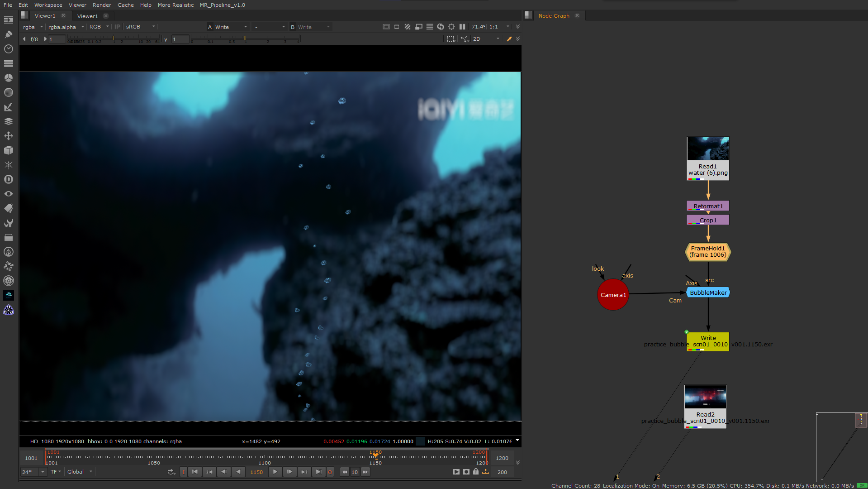Select the orange color picker pen icon

tap(509, 39)
